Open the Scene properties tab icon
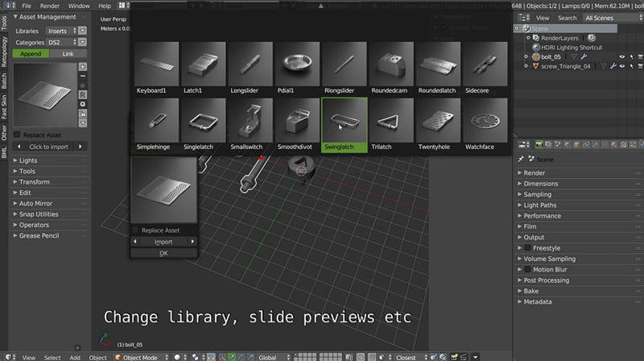This screenshot has width=644, height=361. tap(558, 145)
